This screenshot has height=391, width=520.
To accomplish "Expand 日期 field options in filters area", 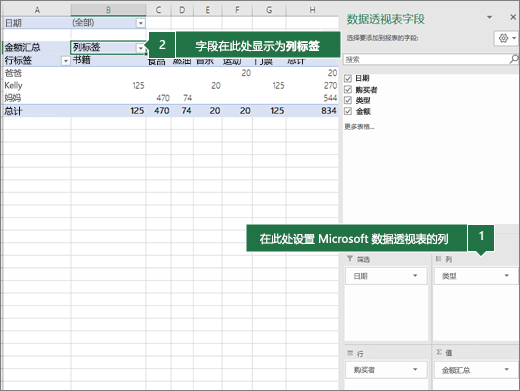I will click(415, 275).
